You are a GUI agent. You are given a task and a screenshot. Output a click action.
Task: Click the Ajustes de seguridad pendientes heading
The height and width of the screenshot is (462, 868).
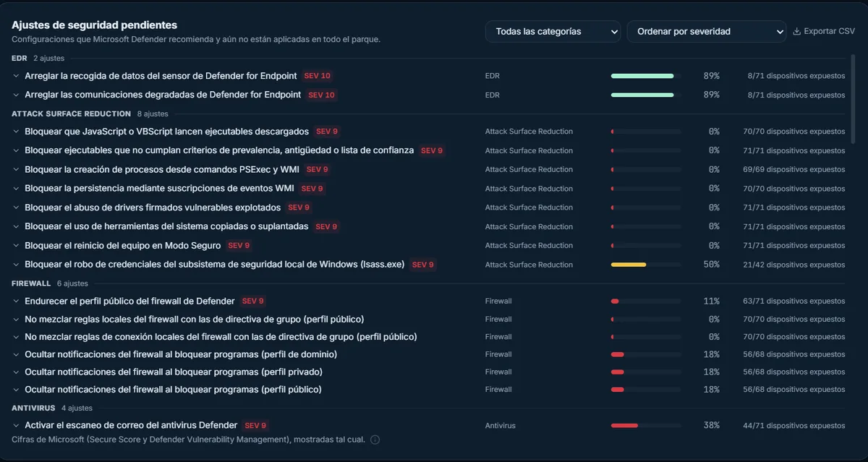click(94, 25)
